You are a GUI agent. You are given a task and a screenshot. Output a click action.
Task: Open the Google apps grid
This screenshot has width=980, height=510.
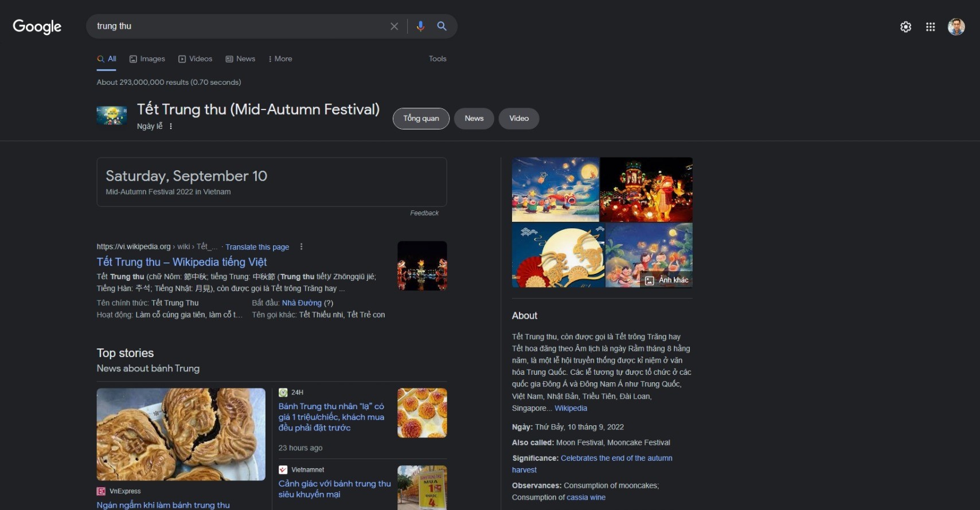pyautogui.click(x=930, y=27)
